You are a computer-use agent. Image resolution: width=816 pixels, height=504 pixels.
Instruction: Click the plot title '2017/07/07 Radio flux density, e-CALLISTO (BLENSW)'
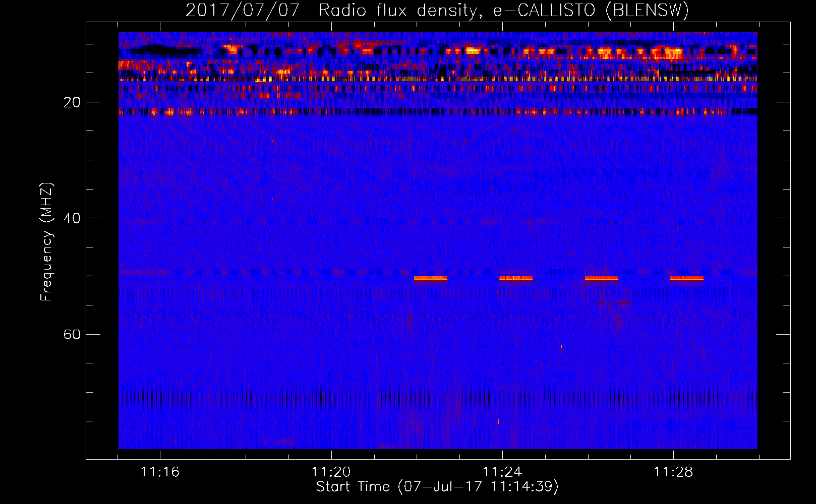437,10
